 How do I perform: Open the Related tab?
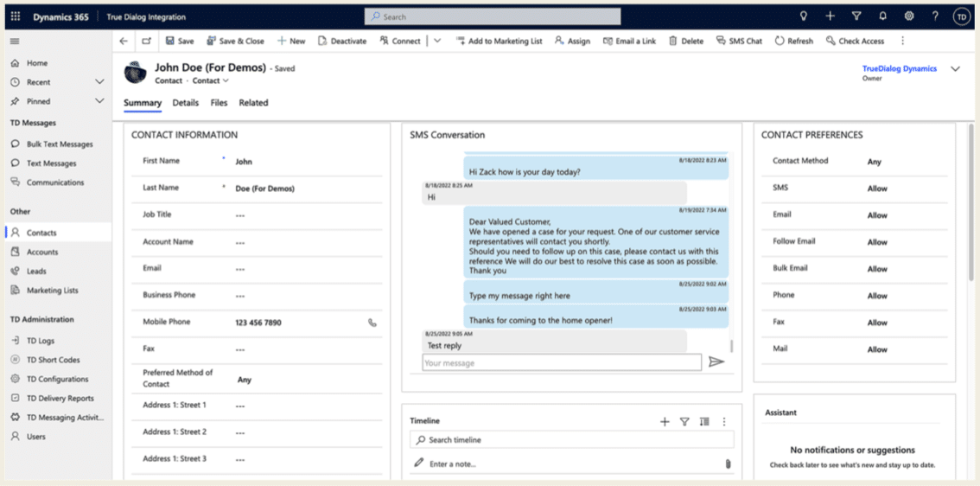tap(253, 103)
